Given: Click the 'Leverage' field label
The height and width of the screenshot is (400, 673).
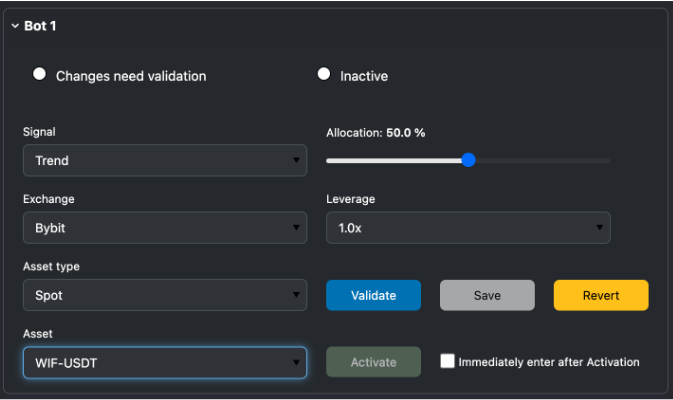Looking at the screenshot, I should pos(351,199).
